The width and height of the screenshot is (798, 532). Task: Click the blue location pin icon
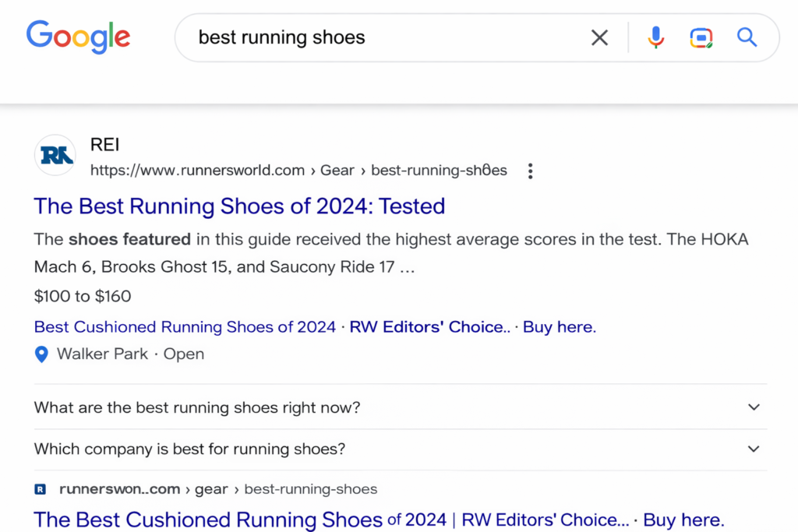42,354
